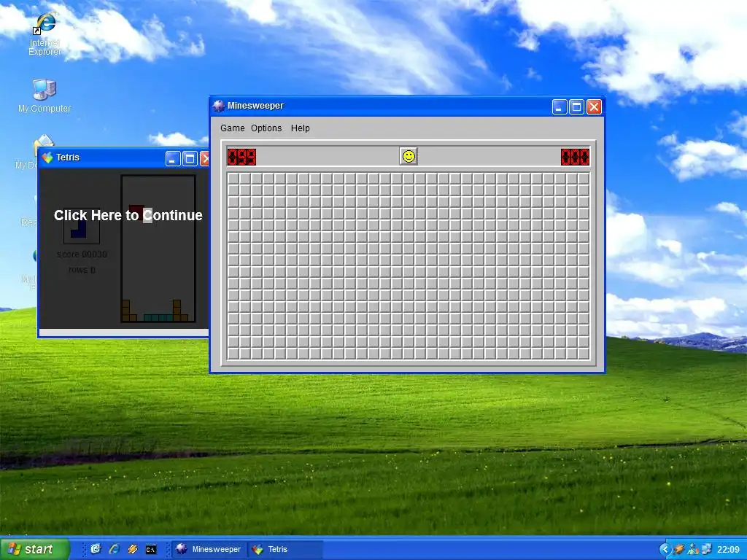This screenshot has height=560, width=747.
Task: Open the Help menu in Minesweeper
Action: click(x=300, y=128)
